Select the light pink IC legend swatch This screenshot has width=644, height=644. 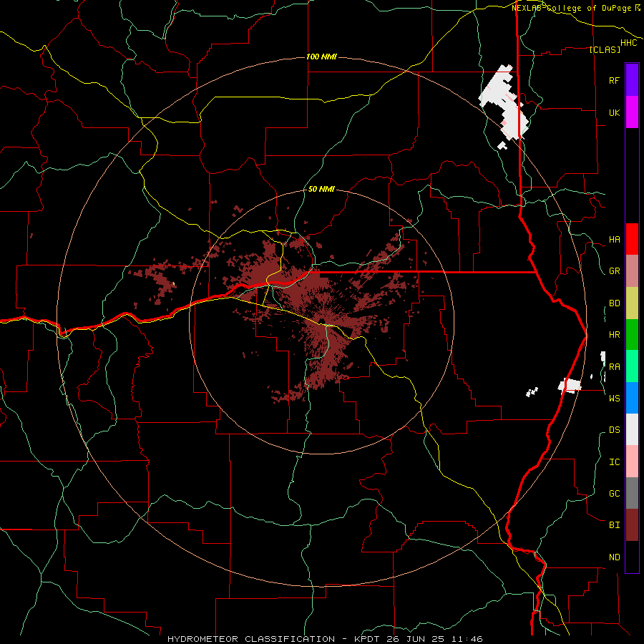[x=632, y=462]
